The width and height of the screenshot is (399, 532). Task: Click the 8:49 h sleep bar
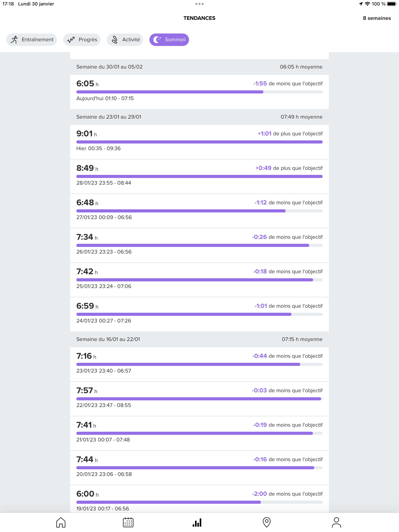coord(199,176)
